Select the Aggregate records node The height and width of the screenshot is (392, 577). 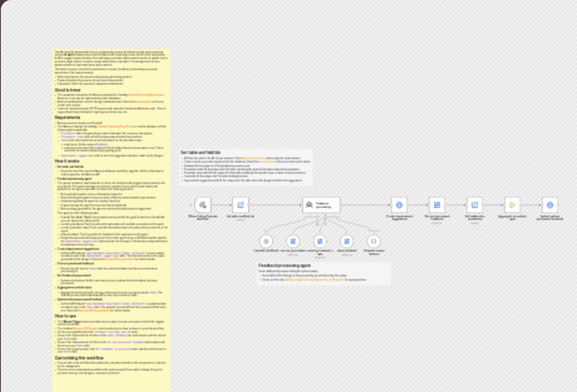pos(512,205)
